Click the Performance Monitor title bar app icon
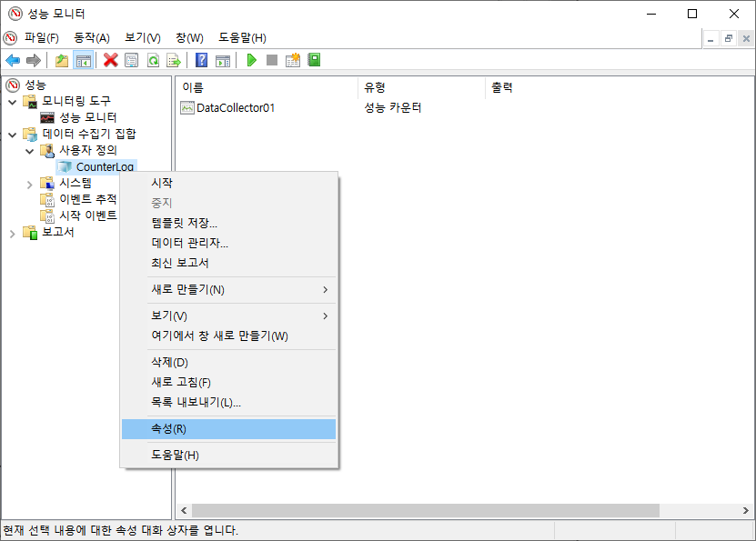 [15, 14]
